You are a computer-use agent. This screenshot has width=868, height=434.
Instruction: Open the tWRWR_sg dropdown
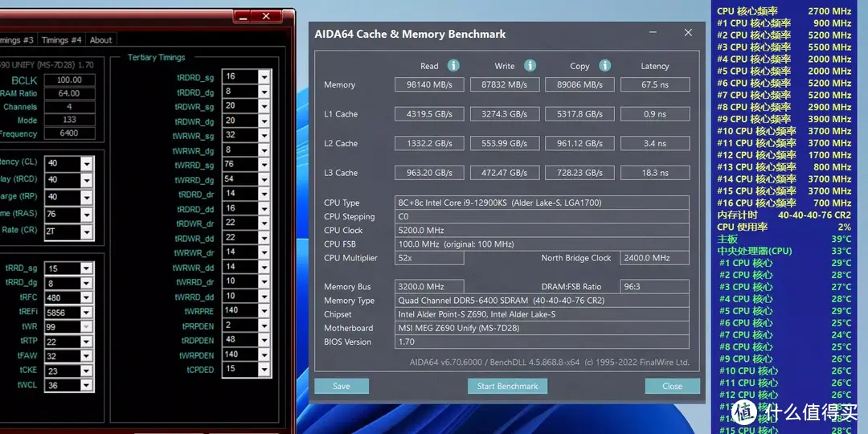coord(264,135)
